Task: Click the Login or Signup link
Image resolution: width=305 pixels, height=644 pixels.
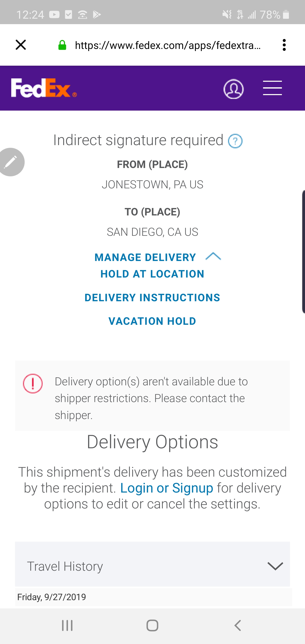Action: tap(166, 488)
